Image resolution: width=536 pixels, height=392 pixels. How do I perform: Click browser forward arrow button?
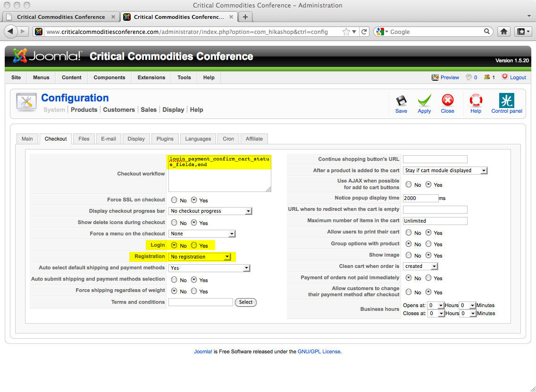pyautogui.click(x=23, y=32)
